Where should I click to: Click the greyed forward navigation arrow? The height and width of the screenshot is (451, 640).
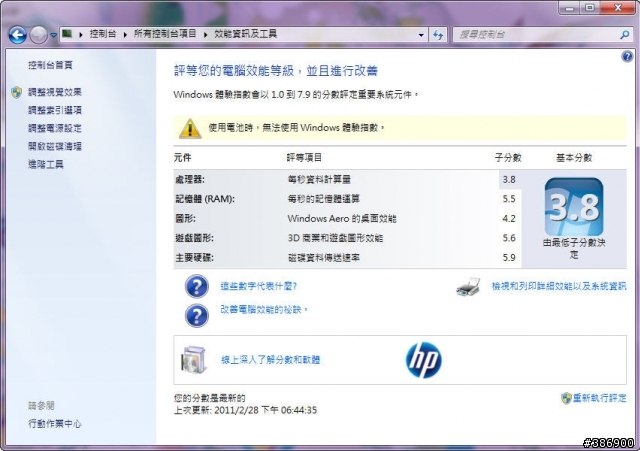click(38, 35)
